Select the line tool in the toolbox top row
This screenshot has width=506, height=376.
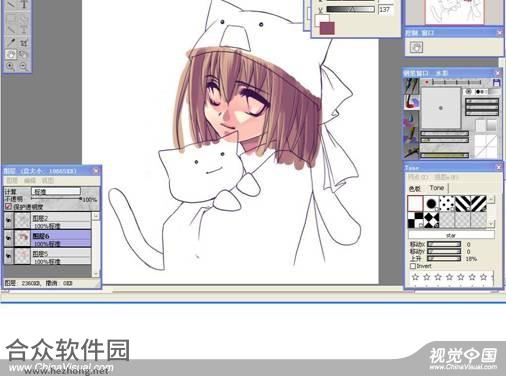click(11, 4)
